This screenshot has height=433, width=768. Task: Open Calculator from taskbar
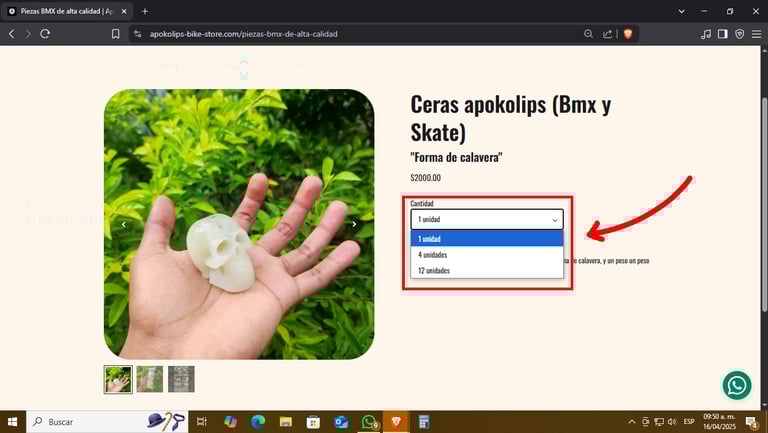(x=424, y=422)
